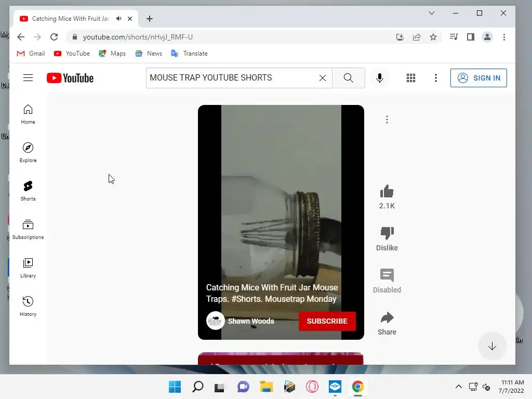This screenshot has width=532, height=399.
Task: Open the YouTube bookmark
Action: coord(72,54)
